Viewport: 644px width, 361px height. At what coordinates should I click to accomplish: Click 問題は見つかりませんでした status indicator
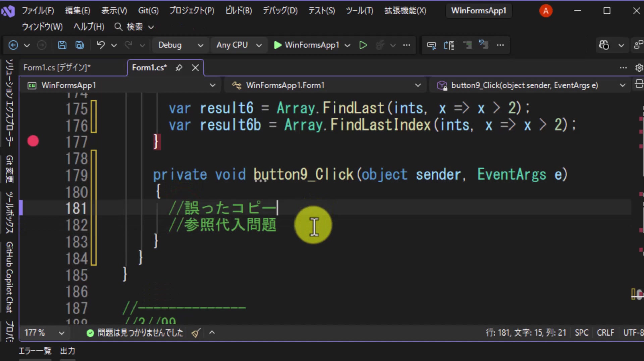coord(135,333)
